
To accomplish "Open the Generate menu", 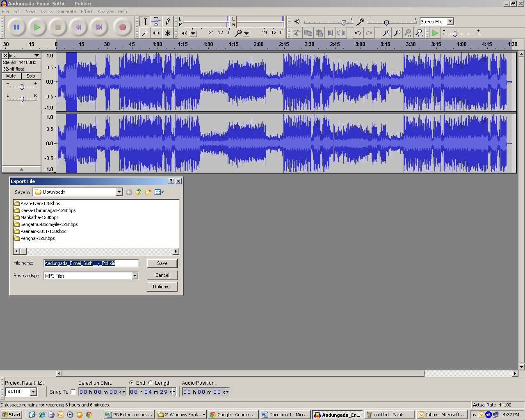I will pos(66,11).
